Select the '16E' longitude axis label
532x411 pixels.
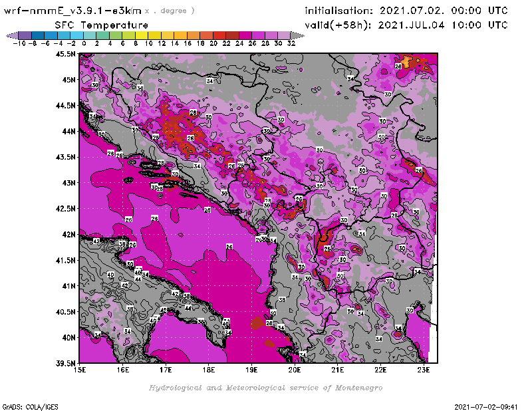click(123, 370)
